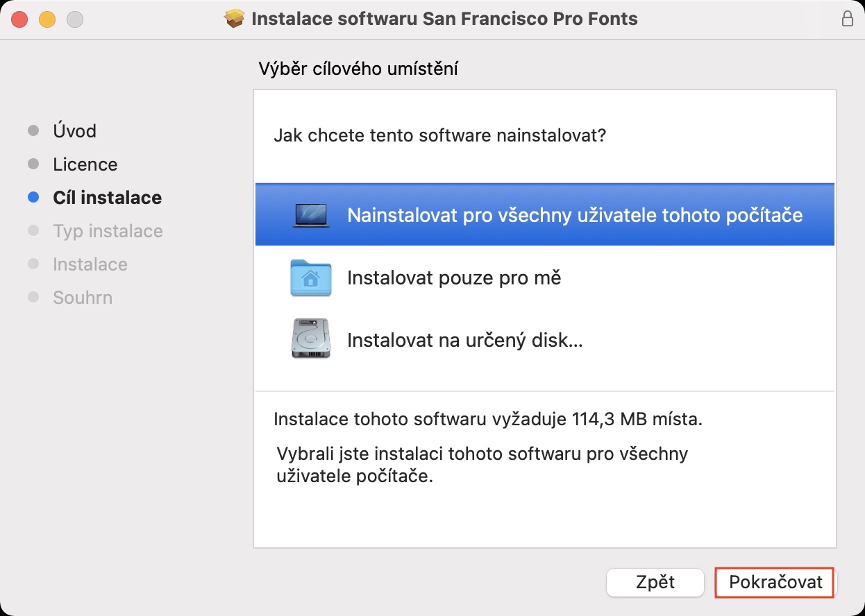The image size is (865, 616).
Task: Jump to the Licence step
Action: click(85, 164)
